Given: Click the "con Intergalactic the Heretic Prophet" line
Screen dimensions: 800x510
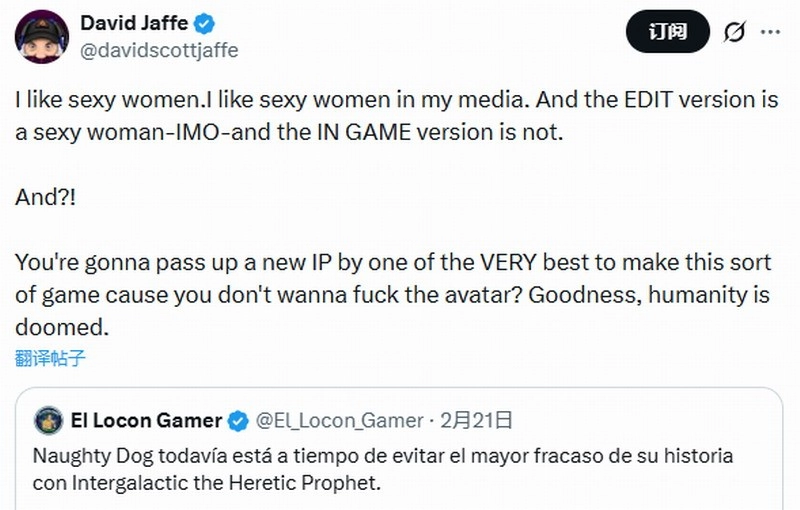Looking at the screenshot, I should point(207,483).
